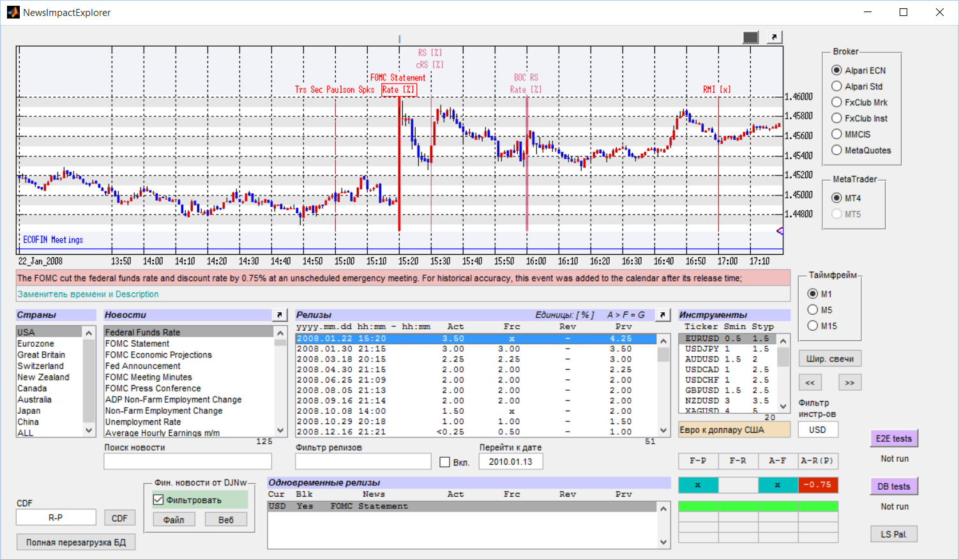Image resolution: width=959 pixels, height=560 pixels.
Task: Select Eurozone in the countries list
Action: (x=36, y=344)
